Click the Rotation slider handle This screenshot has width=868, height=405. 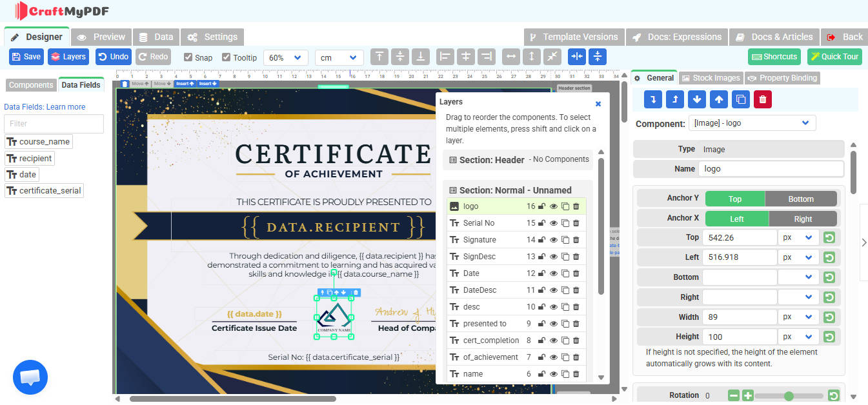tap(789, 396)
